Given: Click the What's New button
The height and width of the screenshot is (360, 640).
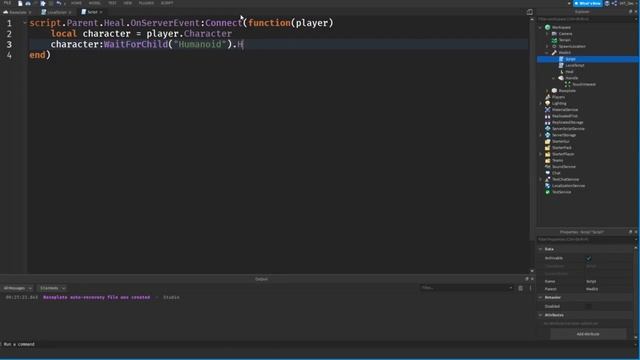Looking at the screenshot, I should click(588, 3).
